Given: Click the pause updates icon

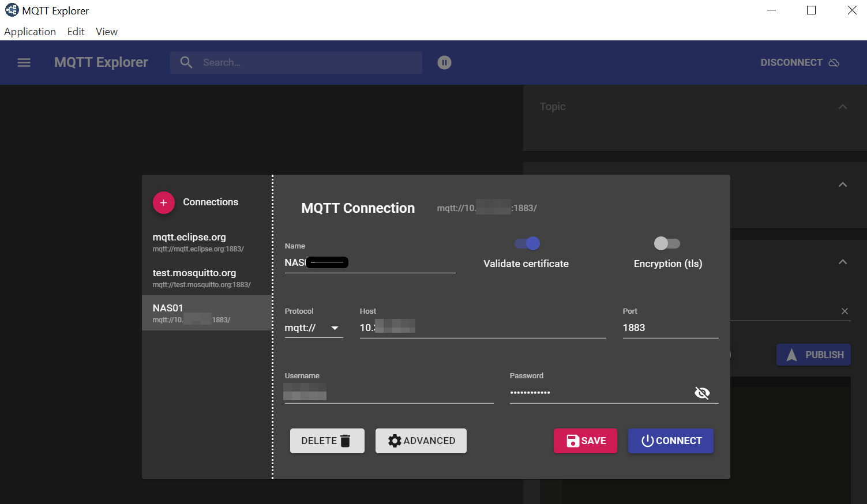Looking at the screenshot, I should (444, 62).
